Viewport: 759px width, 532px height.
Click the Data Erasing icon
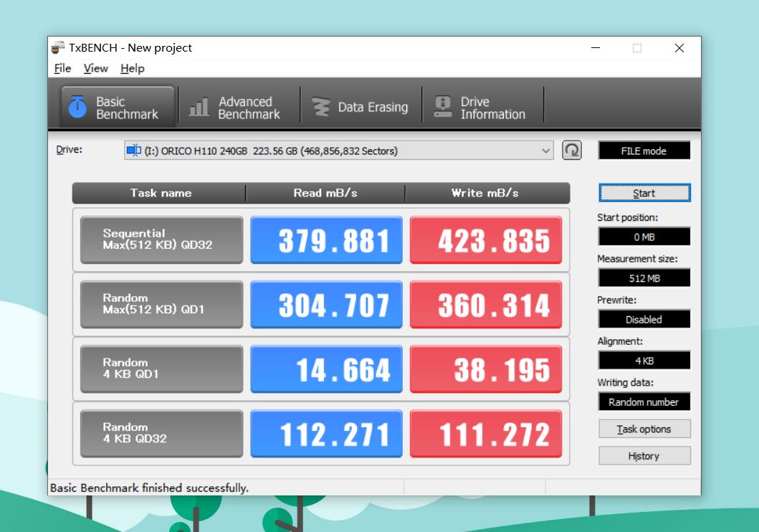point(320,108)
